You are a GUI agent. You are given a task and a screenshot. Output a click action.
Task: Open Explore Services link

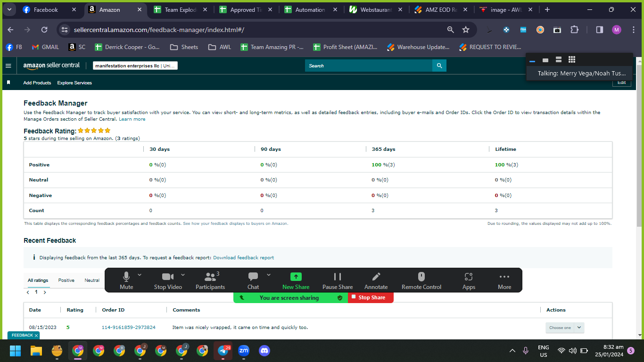click(74, 83)
